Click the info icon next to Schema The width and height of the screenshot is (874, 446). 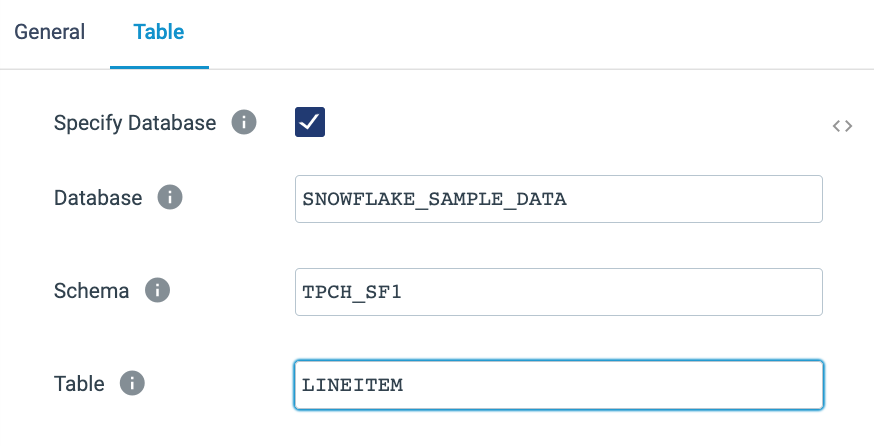[157, 291]
